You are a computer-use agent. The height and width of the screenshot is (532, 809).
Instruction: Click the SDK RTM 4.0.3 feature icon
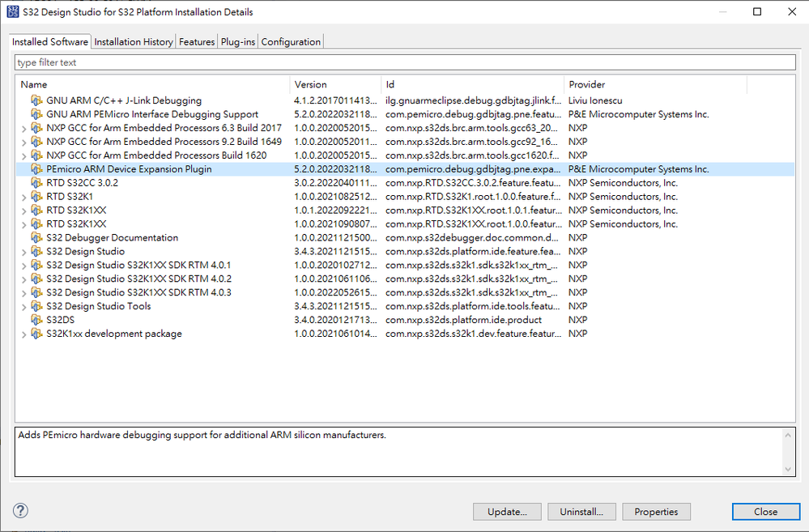[x=36, y=292]
